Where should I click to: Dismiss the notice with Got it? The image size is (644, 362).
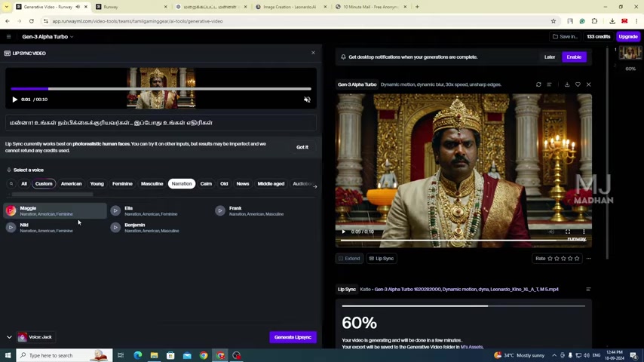click(302, 147)
